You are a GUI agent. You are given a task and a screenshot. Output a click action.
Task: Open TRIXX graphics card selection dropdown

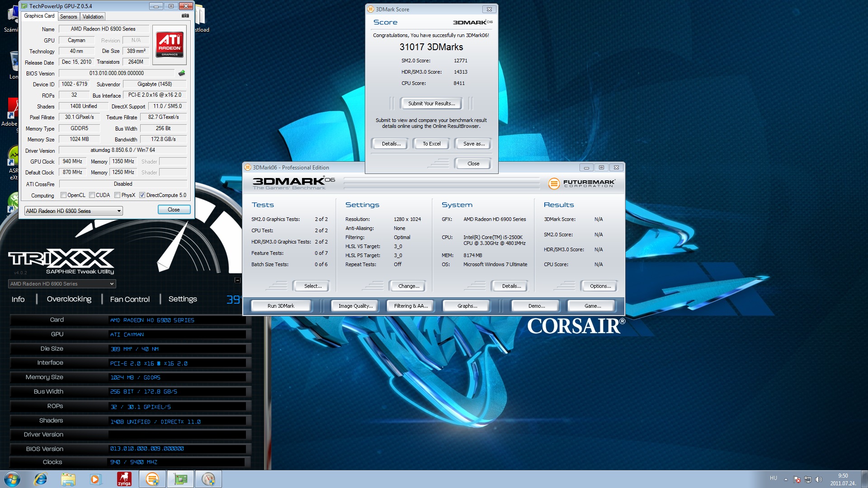click(x=62, y=284)
